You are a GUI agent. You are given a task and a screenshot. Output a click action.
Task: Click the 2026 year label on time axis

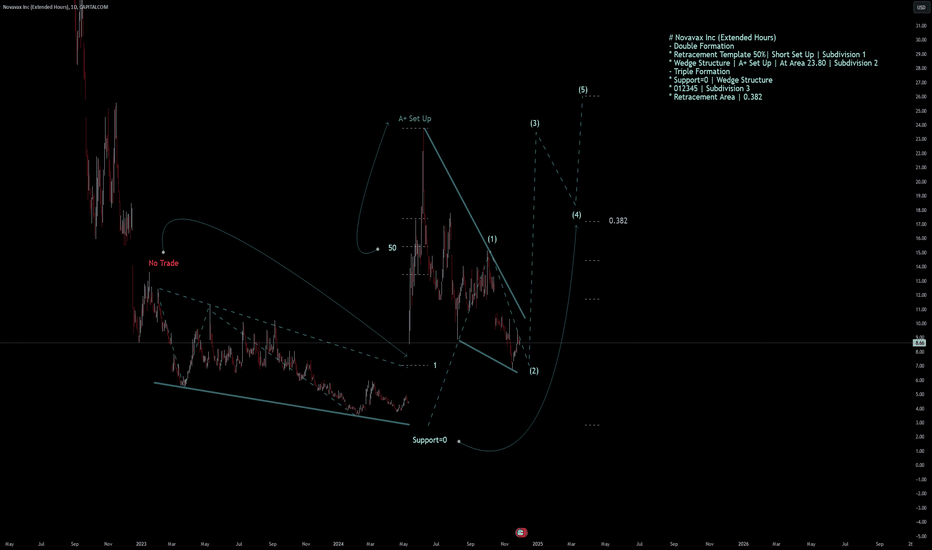[x=743, y=544]
